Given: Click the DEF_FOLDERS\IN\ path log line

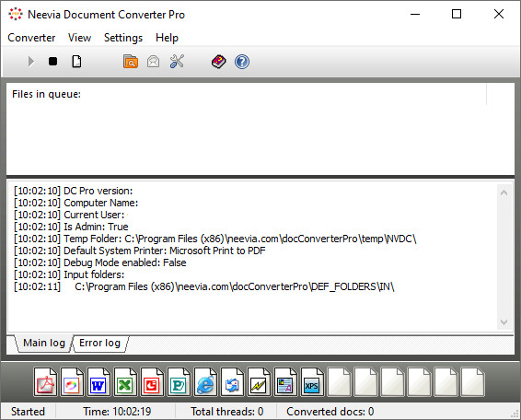Looking at the screenshot, I should [204, 286].
